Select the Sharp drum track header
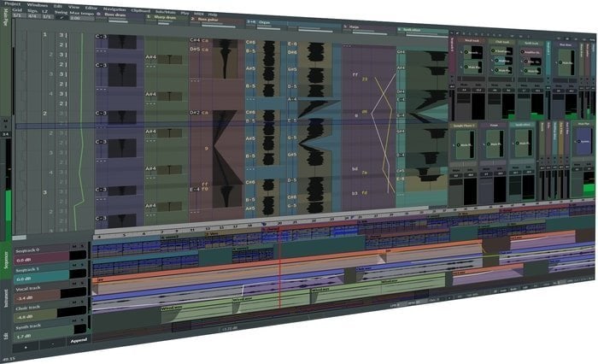This screenshot has height=364, width=598. tap(165, 17)
